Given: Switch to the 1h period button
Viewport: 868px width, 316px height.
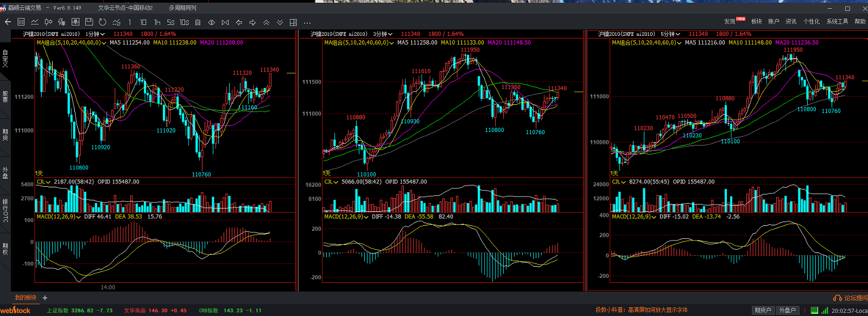Looking at the screenshot, I should tap(157, 22).
